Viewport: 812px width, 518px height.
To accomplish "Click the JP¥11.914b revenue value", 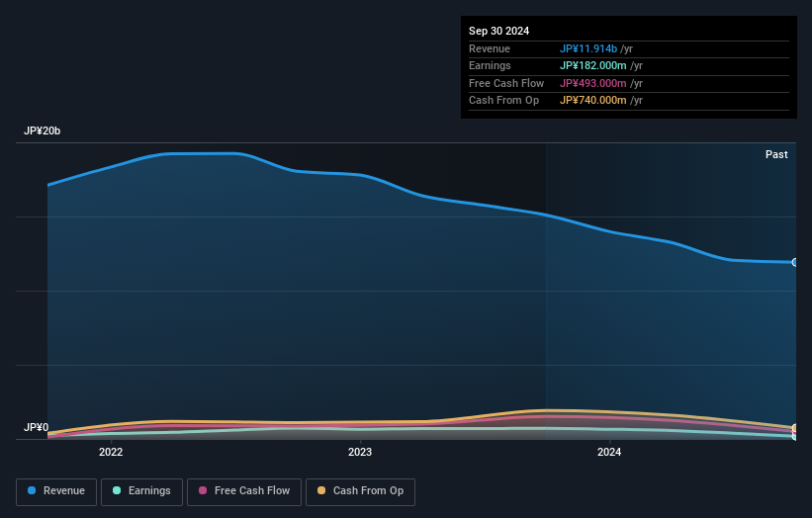I will click(x=588, y=48).
